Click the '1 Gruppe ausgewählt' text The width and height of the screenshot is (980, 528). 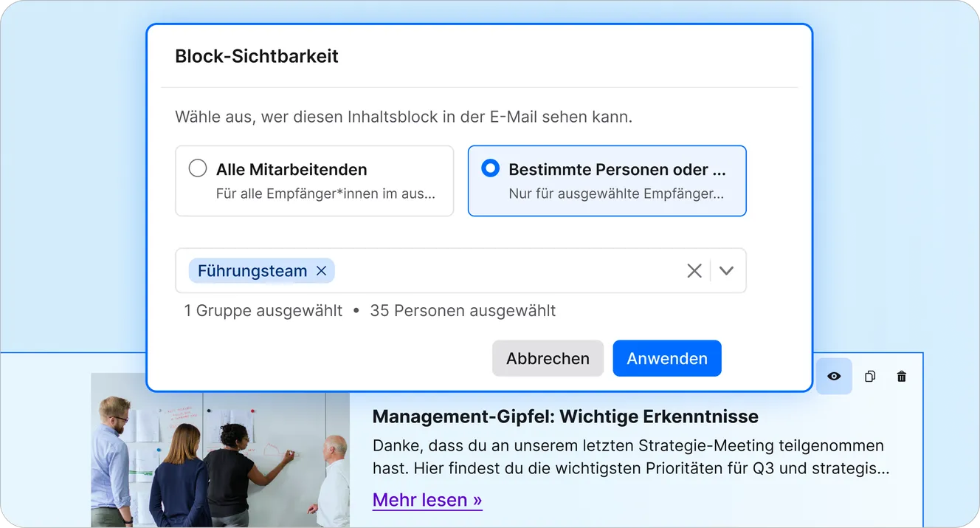pyautogui.click(x=263, y=311)
